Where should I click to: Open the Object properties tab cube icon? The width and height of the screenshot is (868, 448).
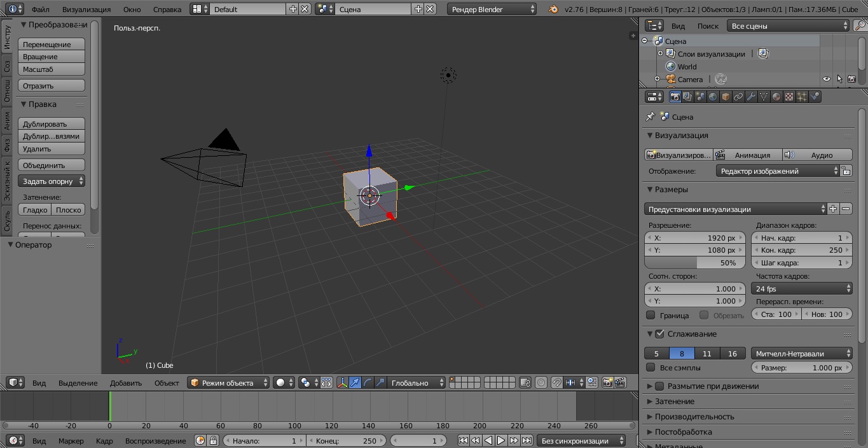[x=726, y=97]
